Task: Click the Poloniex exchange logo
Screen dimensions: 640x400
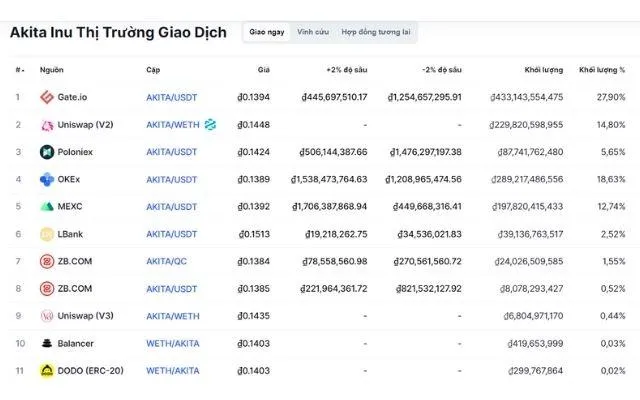Action: tap(47, 152)
